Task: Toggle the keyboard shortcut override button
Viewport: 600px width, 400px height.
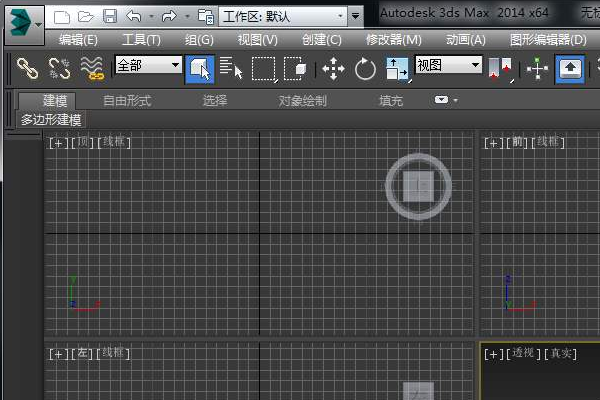Action: coord(571,68)
